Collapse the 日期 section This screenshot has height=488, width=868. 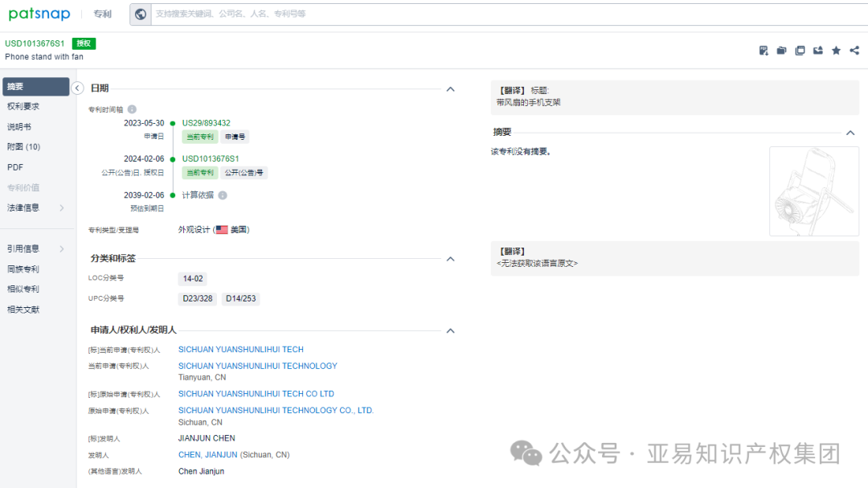451,89
